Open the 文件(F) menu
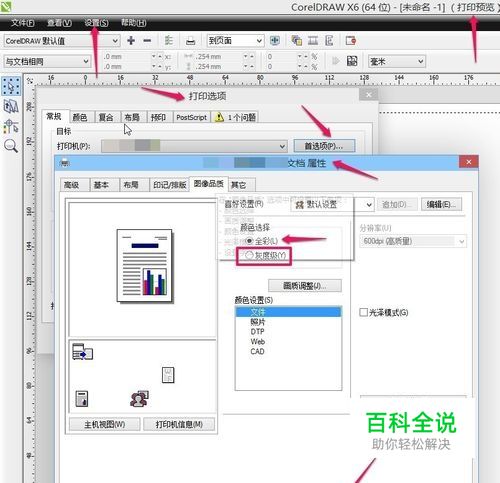This screenshot has height=483, width=500. click(23, 23)
